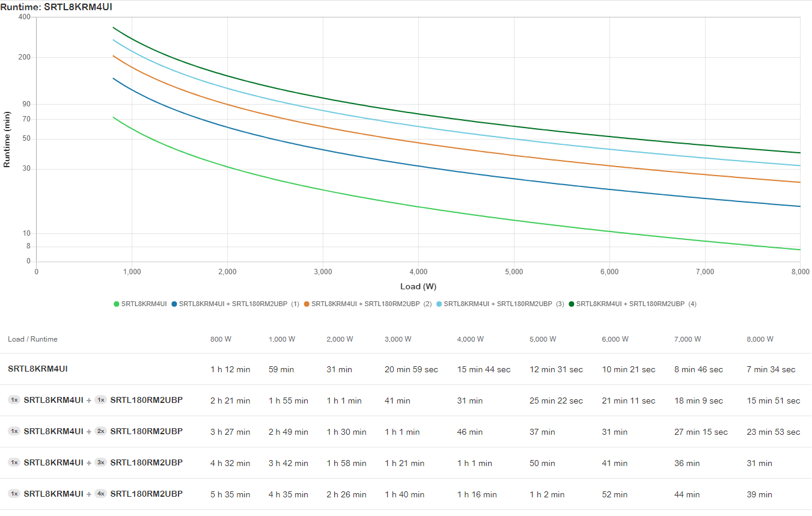Click the 20 min 59 sec runtime cell
Screen dimensions: 812x516
click(411, 369)
